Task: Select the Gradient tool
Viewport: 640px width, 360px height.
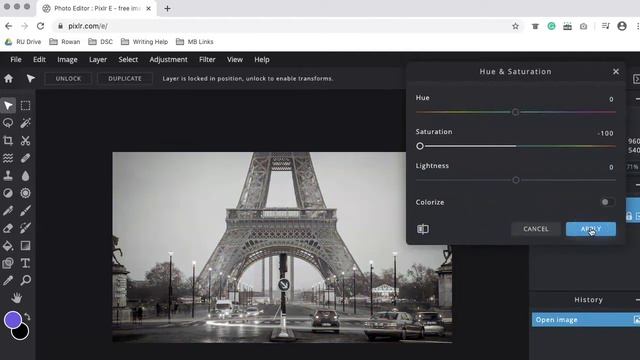Action: (25, 246)
